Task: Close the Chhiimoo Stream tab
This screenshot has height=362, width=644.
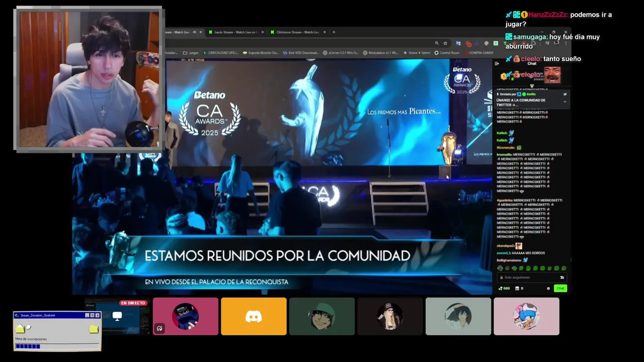Action: click(x=325, y=32)
